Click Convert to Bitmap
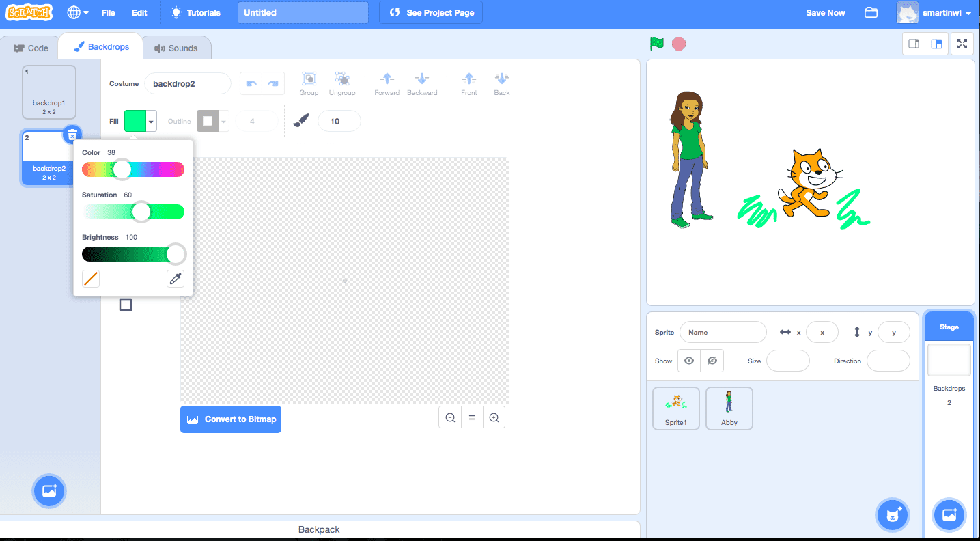This screenshot has height=541, width=980. tap(231, 419)
